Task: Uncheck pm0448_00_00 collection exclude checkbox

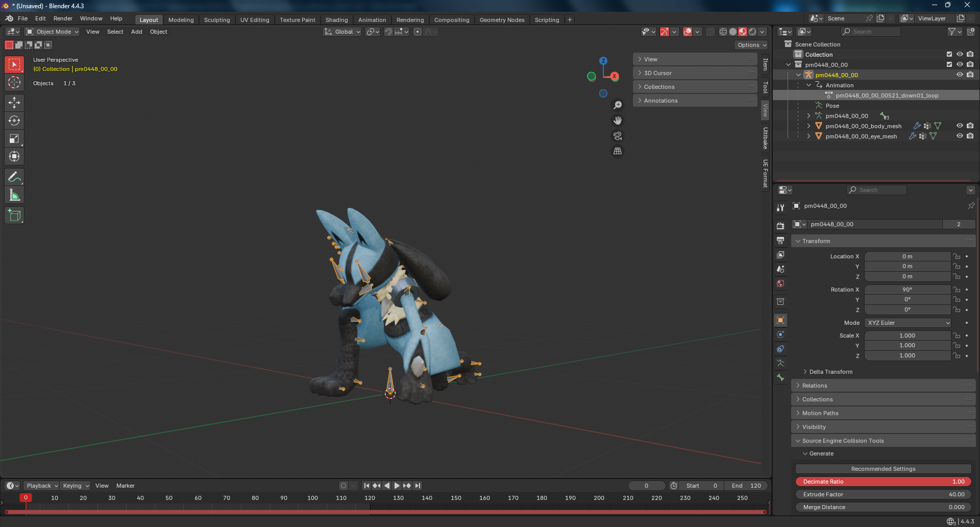Action: [x=949, y=64]
